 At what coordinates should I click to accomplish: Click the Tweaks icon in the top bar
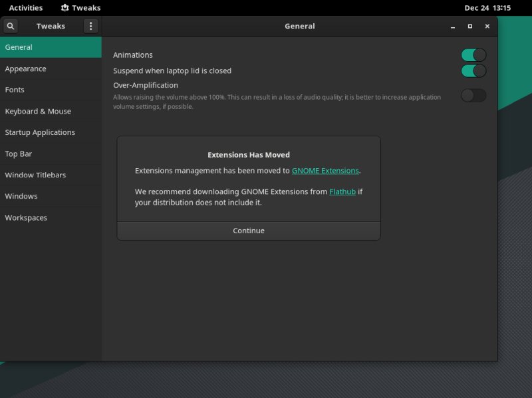point(81,7)
